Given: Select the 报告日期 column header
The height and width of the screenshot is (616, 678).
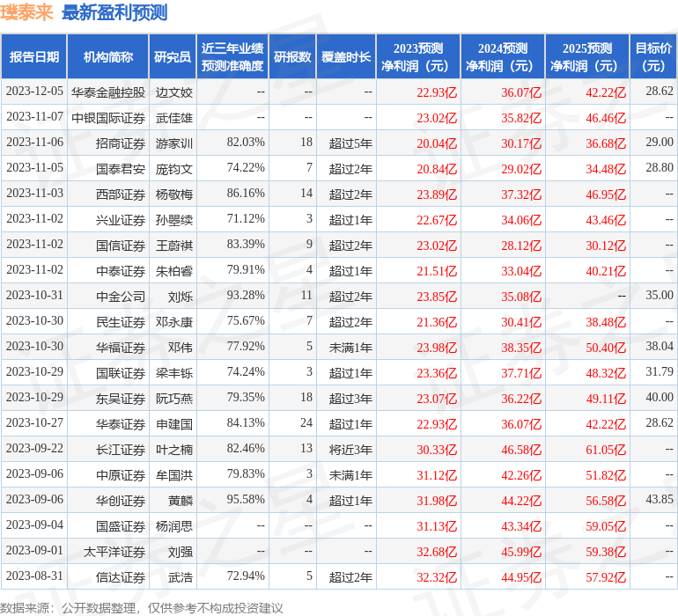Looking at the screenshot, I should pos(34,56).
